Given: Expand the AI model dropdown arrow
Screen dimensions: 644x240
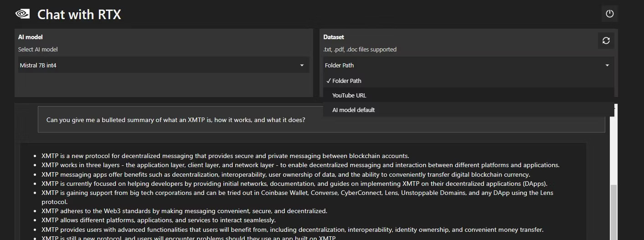Looking at the screenshot, I should coord(302,66).
